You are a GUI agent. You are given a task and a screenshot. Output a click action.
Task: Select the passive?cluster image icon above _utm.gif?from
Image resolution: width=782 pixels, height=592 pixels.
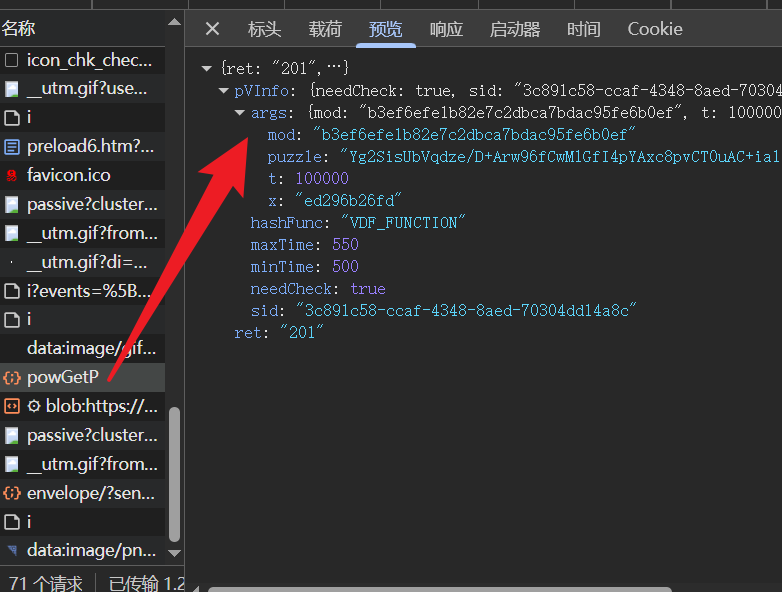pyautogui.click(x=11, y=204)
